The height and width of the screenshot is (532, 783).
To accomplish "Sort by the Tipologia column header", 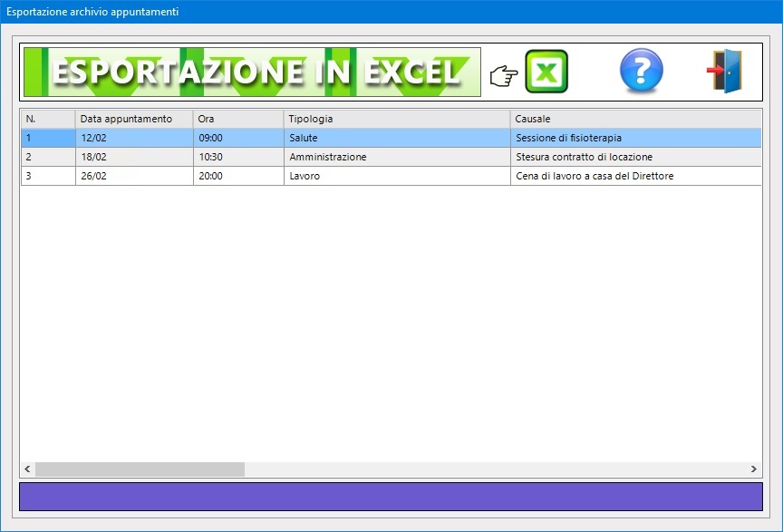I will 397,119.
